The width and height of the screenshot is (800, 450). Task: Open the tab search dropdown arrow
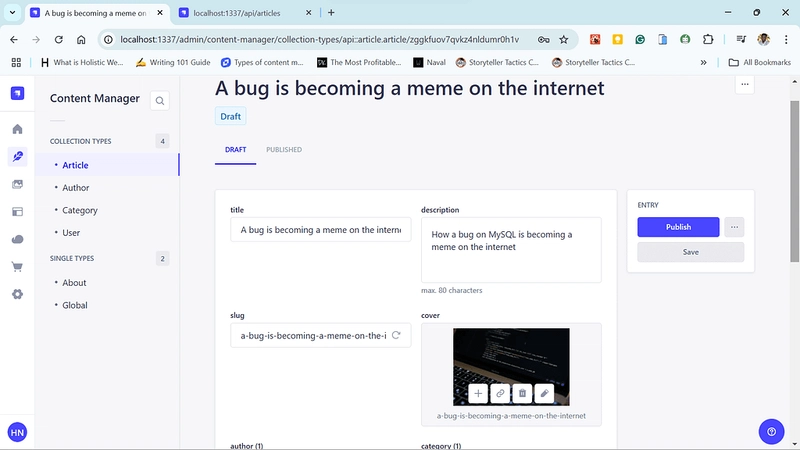coord(12,13)
